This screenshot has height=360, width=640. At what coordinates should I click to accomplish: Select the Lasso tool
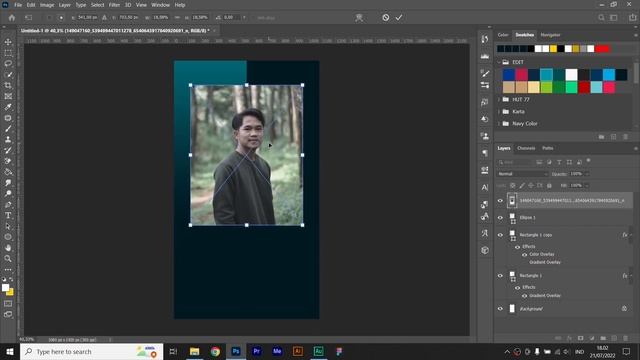click(8, 64)
